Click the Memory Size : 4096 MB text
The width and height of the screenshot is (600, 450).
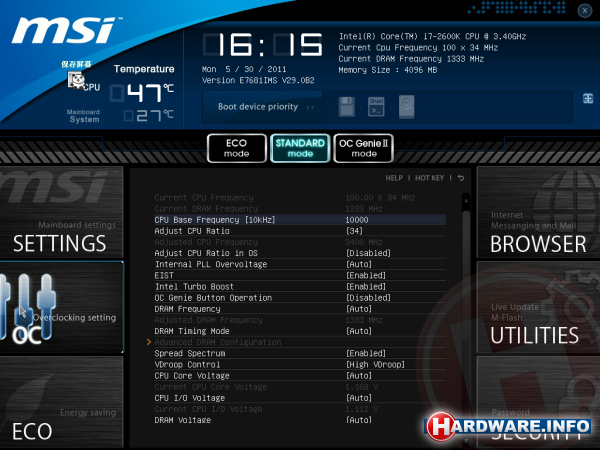(387, 70)
